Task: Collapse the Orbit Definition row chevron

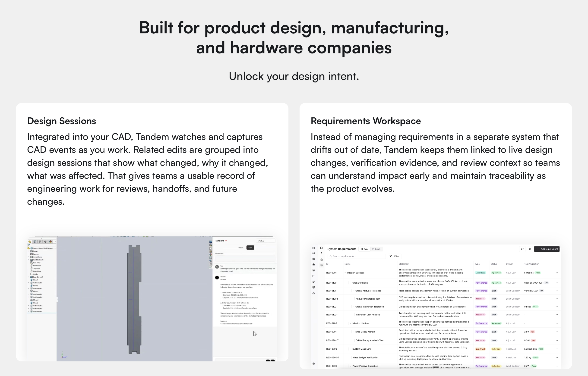Action: click(350, 283)
